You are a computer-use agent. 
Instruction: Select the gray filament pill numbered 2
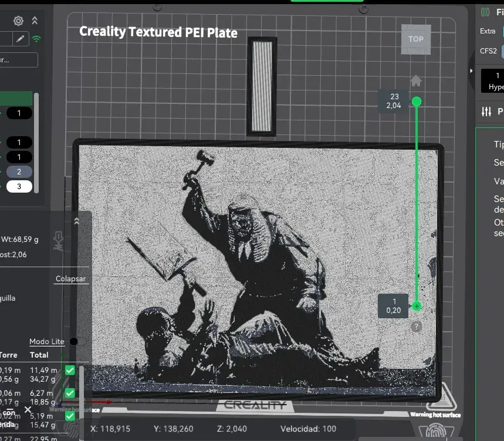pos(19,172)
